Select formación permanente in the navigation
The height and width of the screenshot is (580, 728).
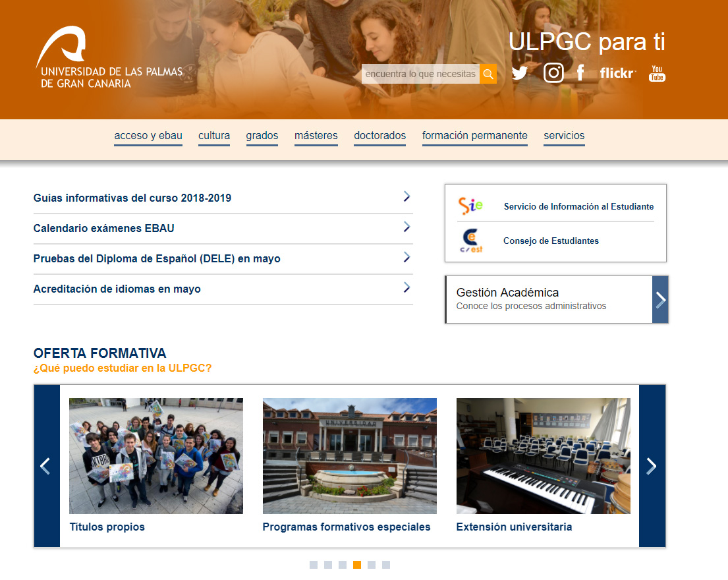click(x=474, y=136)
